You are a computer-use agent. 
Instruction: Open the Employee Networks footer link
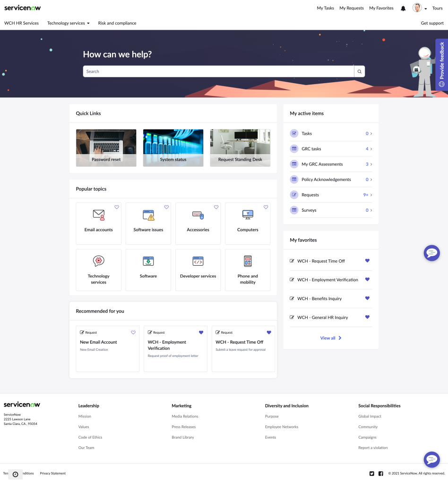tap(282, 427)
